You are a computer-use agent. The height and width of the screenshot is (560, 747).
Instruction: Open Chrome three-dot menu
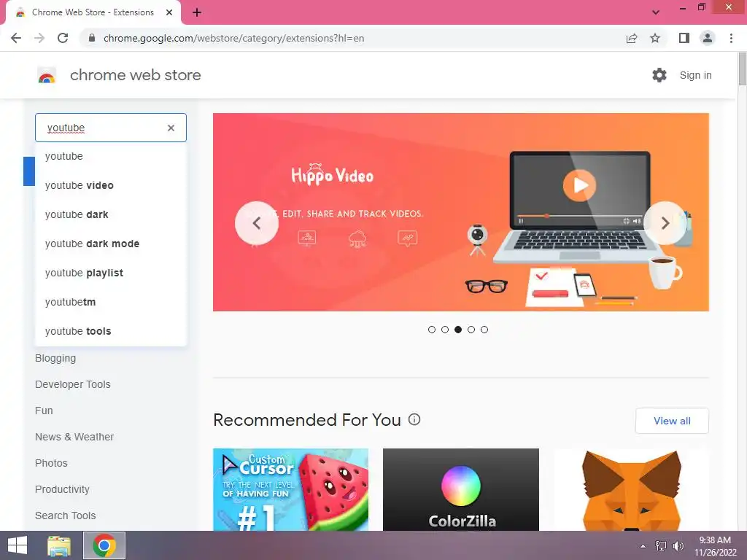click(x=731, y=38)
